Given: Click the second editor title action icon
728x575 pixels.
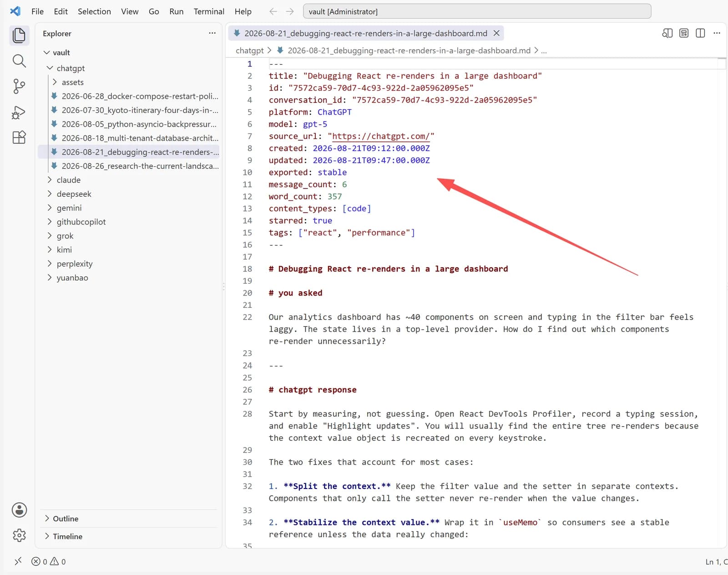Looking at the screenshot, I should tap(684, 33).
